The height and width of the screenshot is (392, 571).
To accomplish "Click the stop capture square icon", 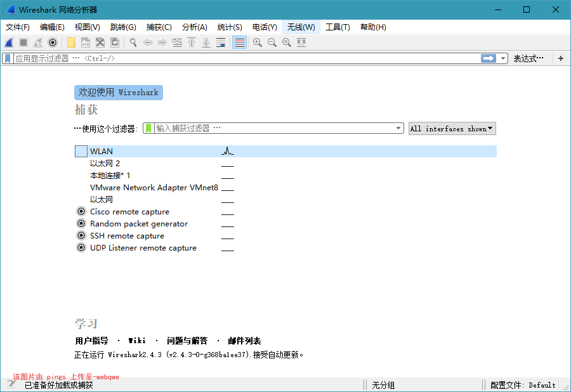I will pyautogui.click(x=23, y=42).
